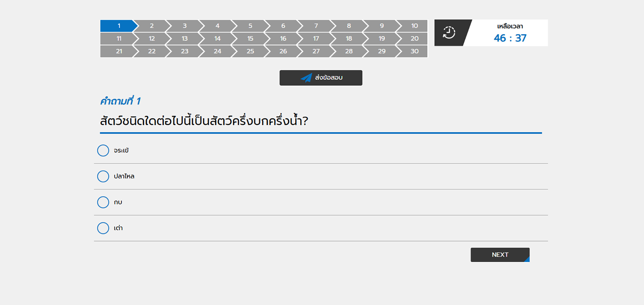This screenshot has width=644, height=305.
Task: Open question 27
Action: (x=316, y=51)
